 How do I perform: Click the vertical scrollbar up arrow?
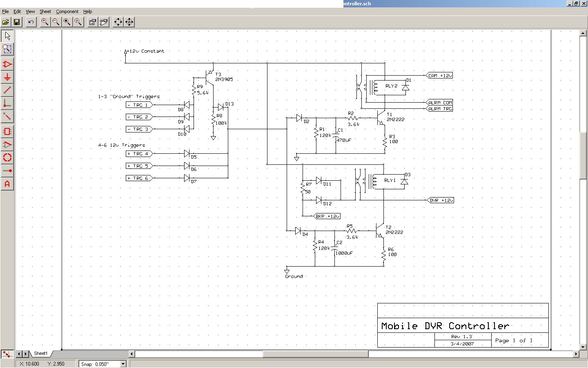[584, 34]
